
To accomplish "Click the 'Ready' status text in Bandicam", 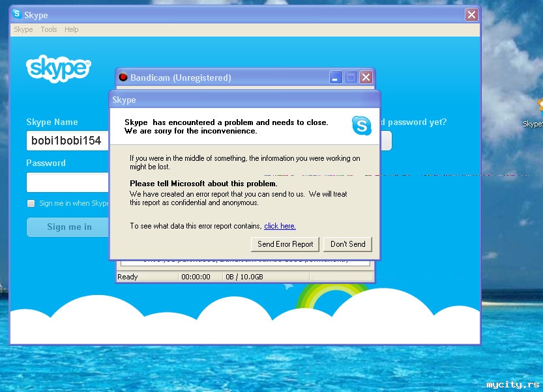I will click(128, 277).
